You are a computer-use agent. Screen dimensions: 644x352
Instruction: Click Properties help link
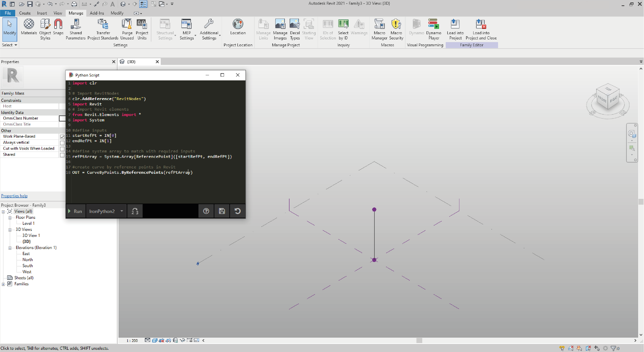point(15,195)
